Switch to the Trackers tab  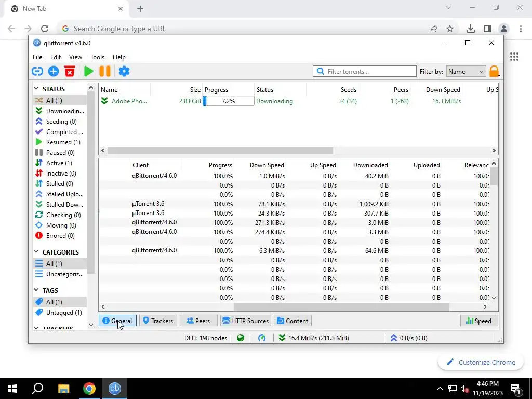click(x=158, y=321)
